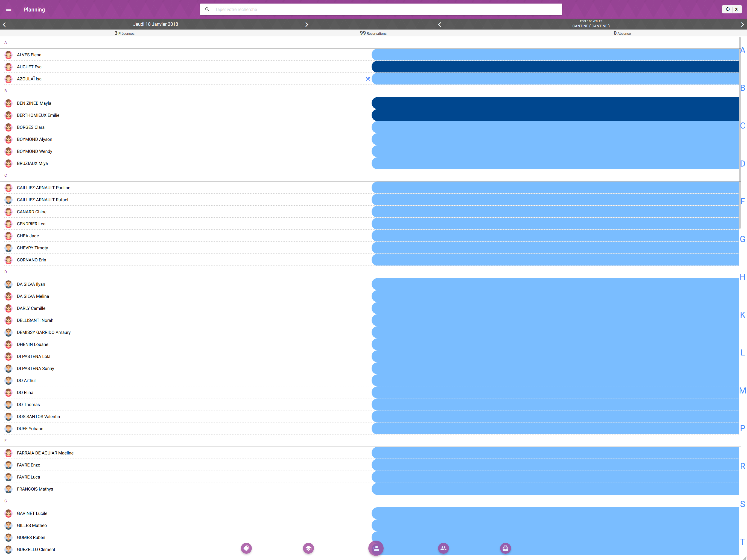Click the date 'Jeudi 18 Janvier 2018'
Viewport: 747px width, 560px height.
click(155, 24)
